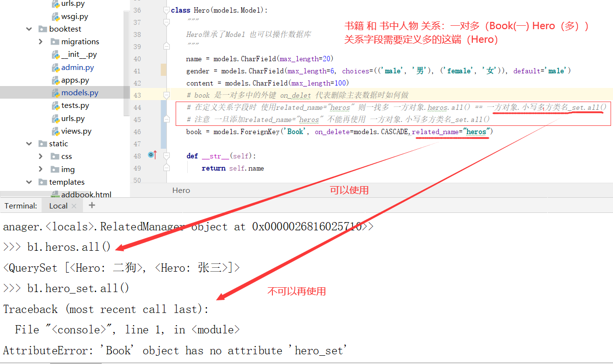Click the Python file icon next to wsgi.py
The width and height of the screenshot is (613, 364).
(x=54, y=16)
